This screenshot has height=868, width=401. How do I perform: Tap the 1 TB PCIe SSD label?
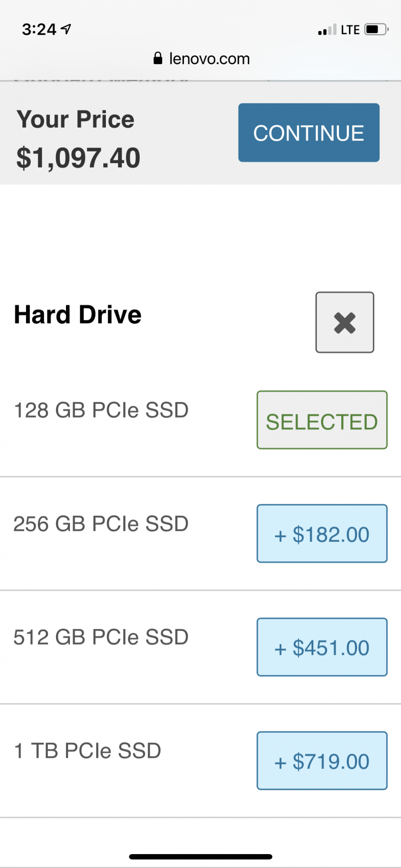point(88,751)
